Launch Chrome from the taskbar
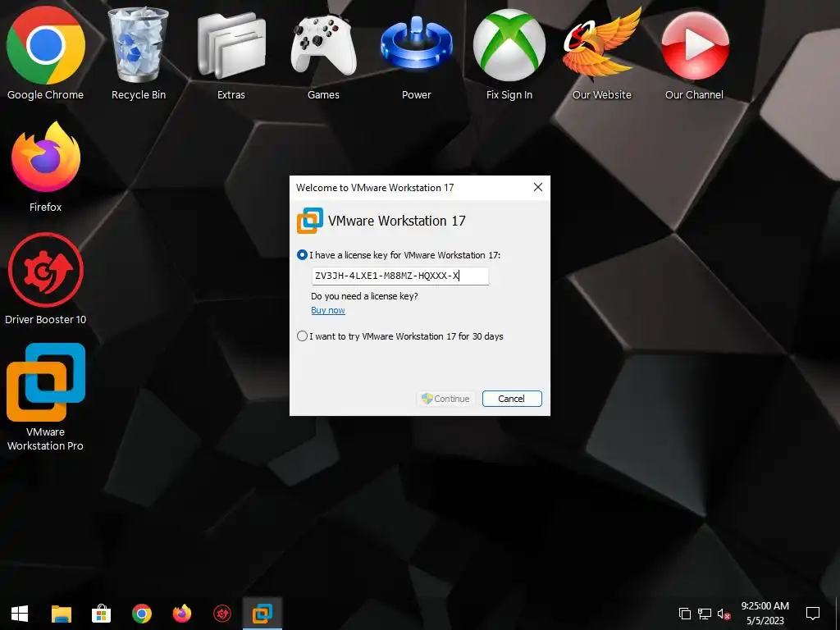This screenshot has width=840, height=630. point(141,614)
